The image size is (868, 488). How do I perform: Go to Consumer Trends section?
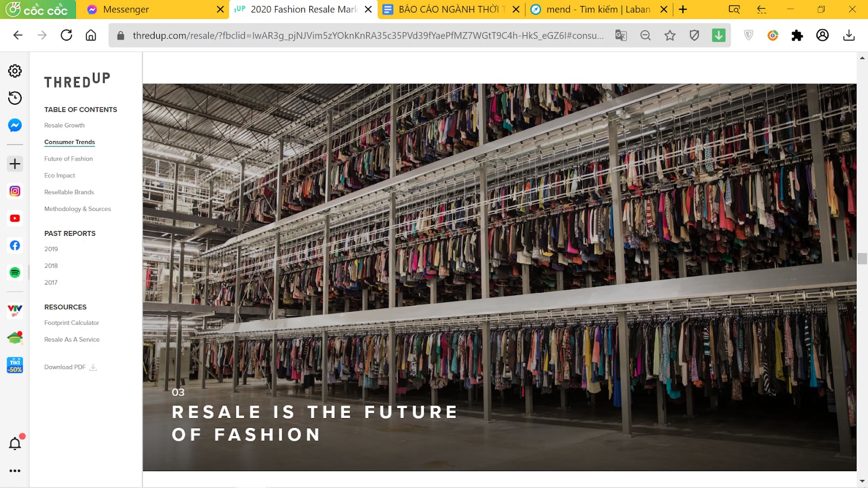click(69, 142)
